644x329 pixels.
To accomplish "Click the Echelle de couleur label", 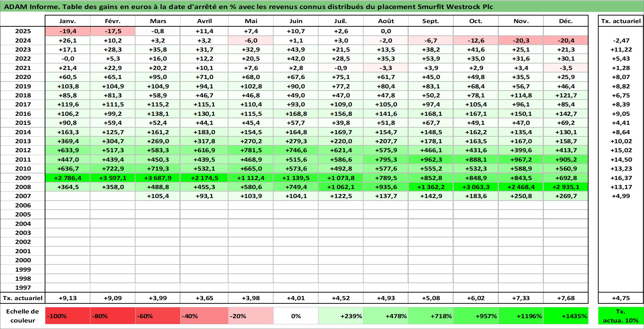I will point(23,316).
